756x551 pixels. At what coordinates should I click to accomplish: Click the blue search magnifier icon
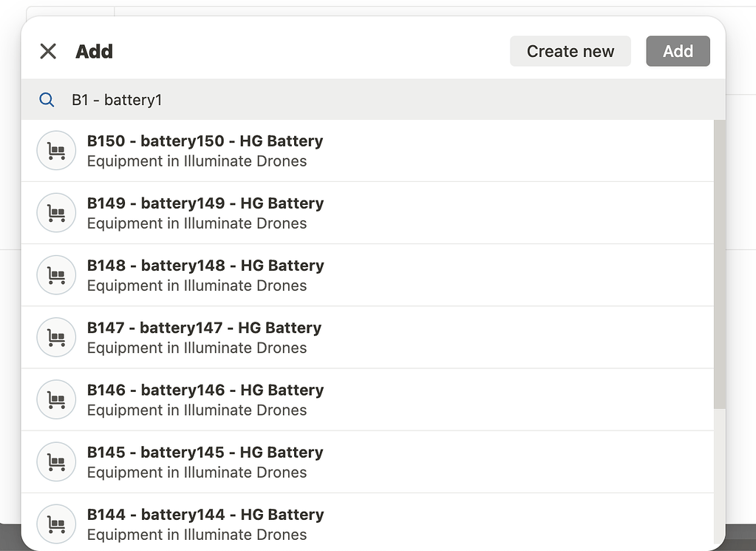coord(46,99)
